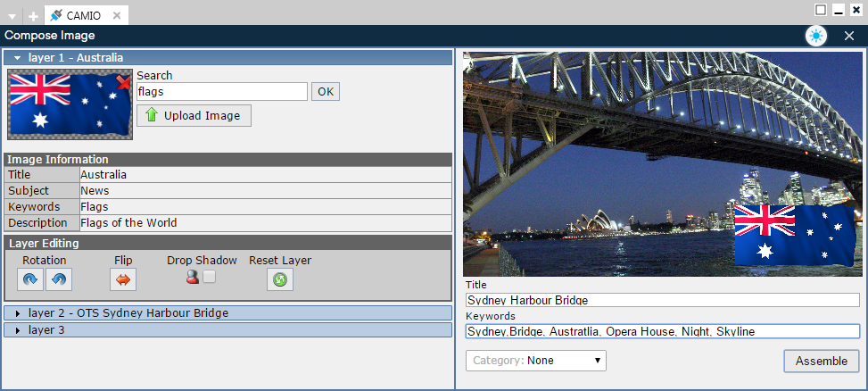
Task: Add a new tab with plus icon
Action: [x=33, y=16]
